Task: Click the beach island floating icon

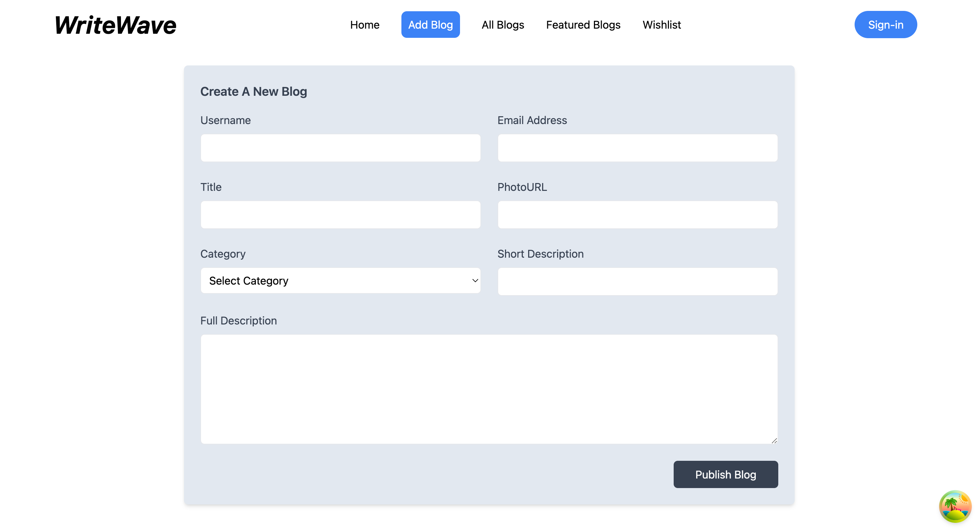Action: pyautogui.click(x=955, y=506)
